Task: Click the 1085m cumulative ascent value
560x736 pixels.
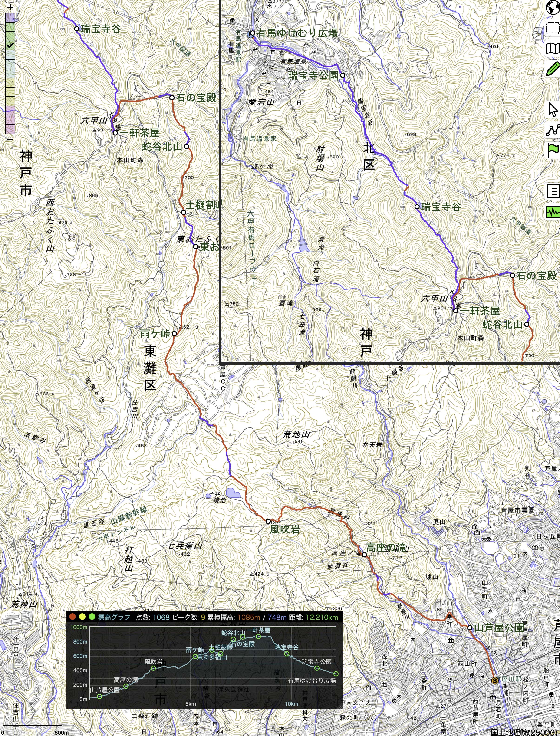Action: 249,617
